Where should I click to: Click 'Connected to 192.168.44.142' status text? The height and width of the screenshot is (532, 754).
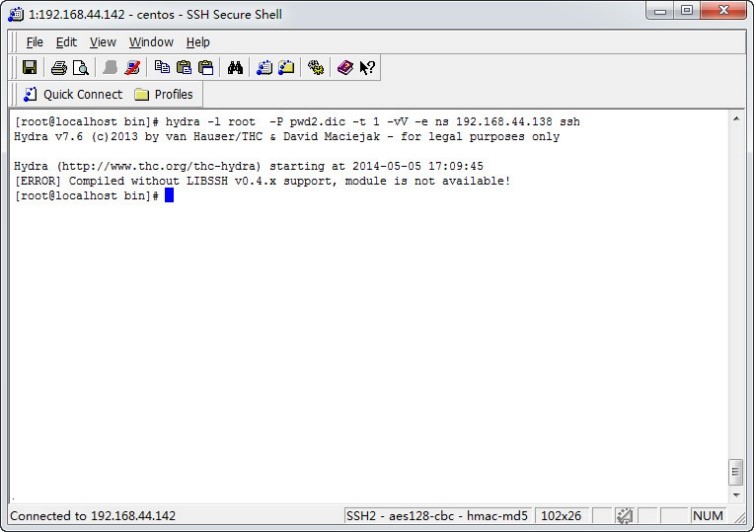click(93, 516)
